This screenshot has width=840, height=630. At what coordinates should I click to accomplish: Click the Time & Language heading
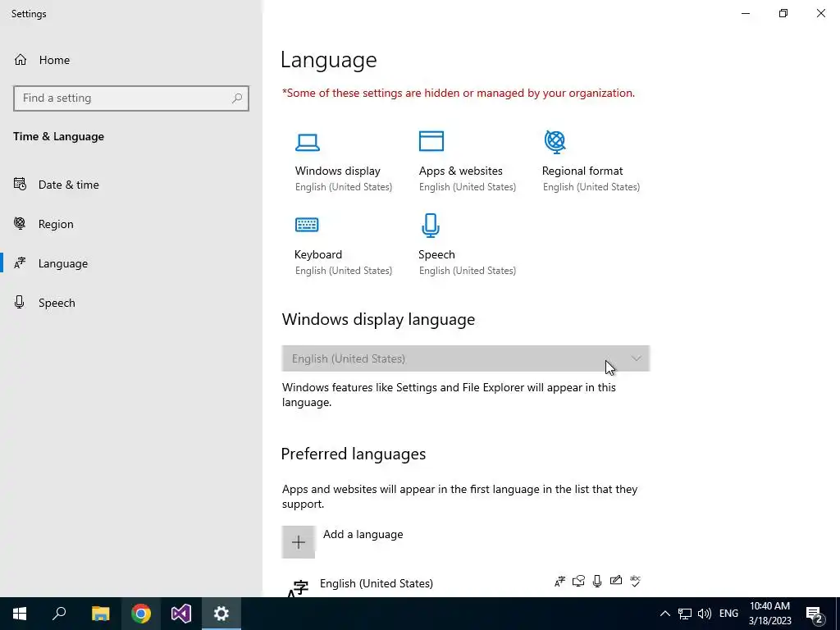58,137
